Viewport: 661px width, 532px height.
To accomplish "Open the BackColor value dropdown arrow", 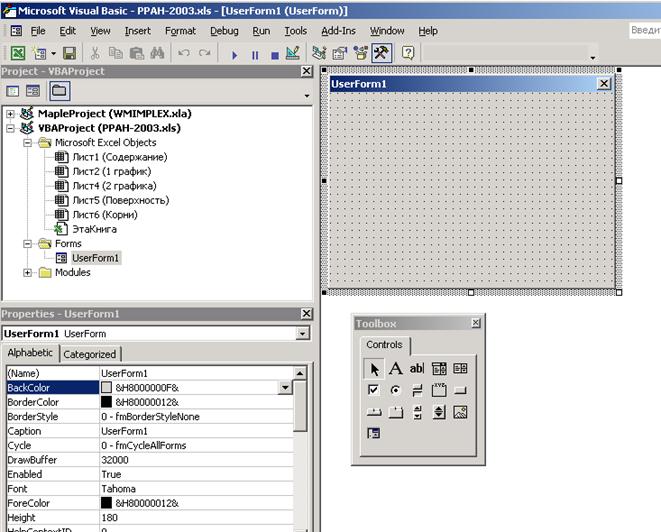I will [x=285, y=388].
